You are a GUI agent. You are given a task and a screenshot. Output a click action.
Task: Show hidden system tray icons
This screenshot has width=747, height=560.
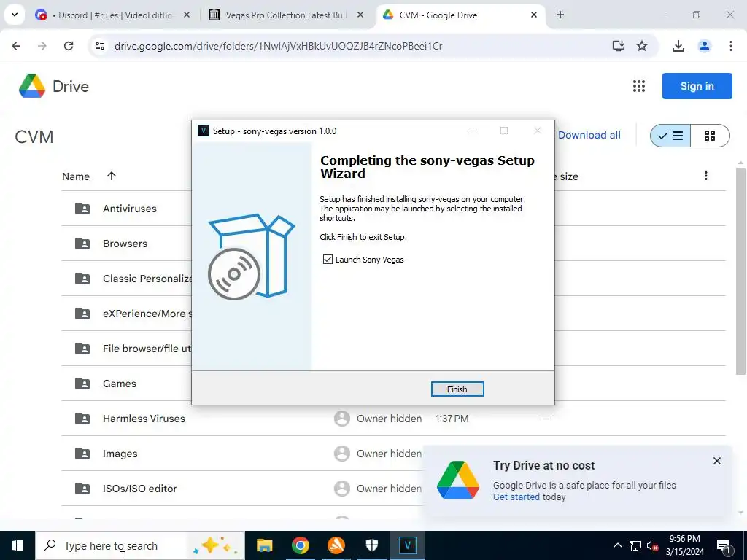click(x=617, y=545)
